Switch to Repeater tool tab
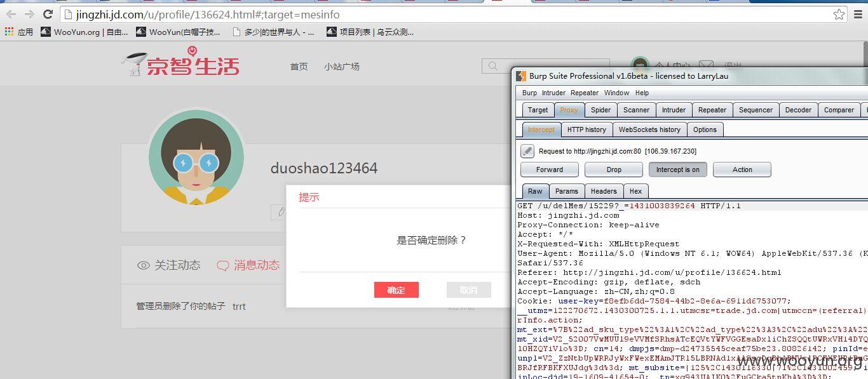Image resolution: width=868 pixels, height=379 pixels. coord(712,110)
